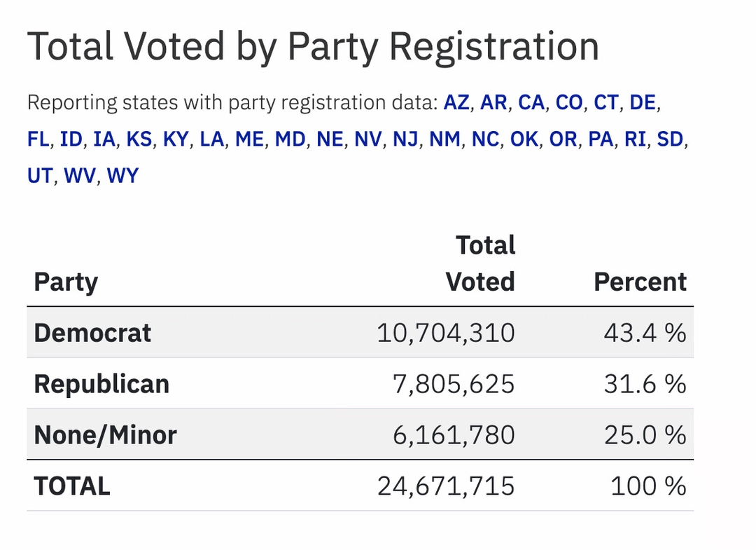Go to the FL state link
This screenshot has width=756, height=550.
[x=38, y=139]
